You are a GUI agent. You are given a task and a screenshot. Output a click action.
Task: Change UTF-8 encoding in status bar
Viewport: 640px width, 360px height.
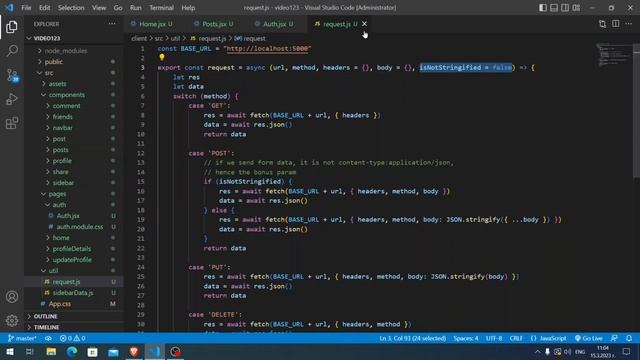494,338
